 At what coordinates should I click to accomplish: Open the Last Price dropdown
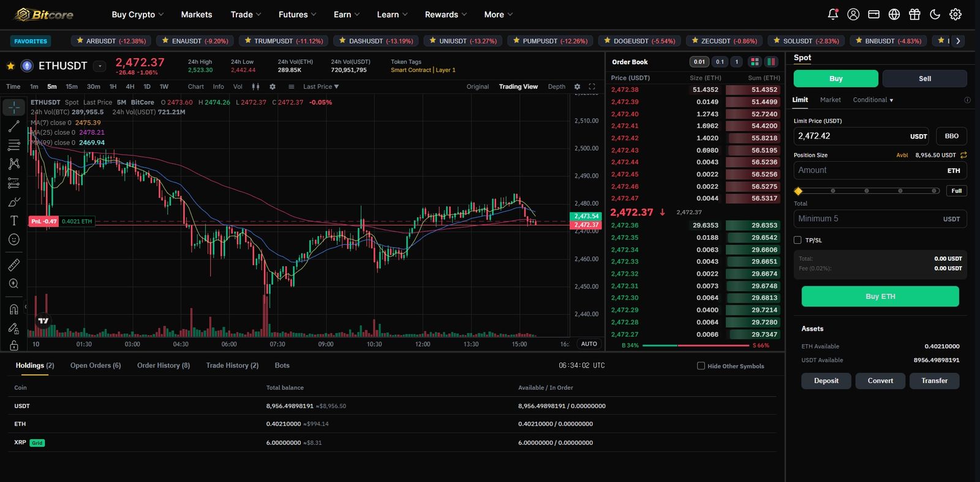(321, 86)
